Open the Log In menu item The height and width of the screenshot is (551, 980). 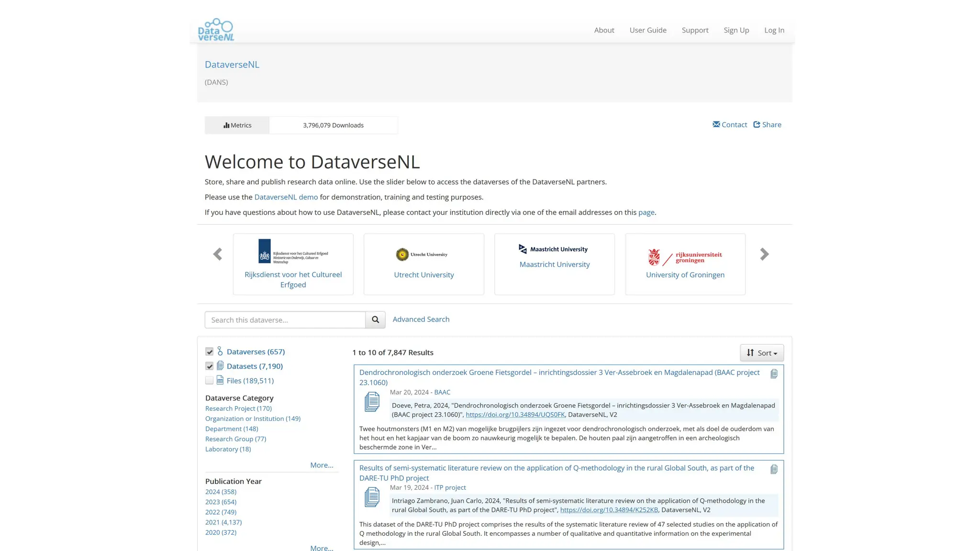(x=774, y=30)
